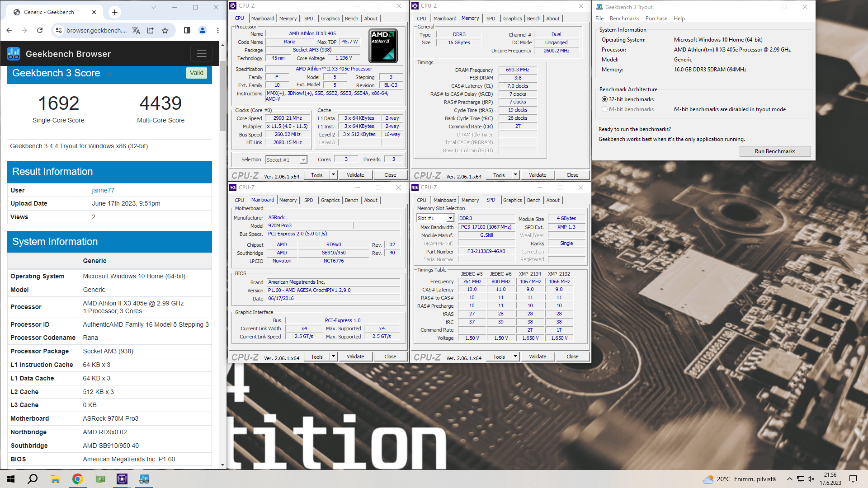
Task: Click the muted volume tray icon
Action: (x=811, y=479)
